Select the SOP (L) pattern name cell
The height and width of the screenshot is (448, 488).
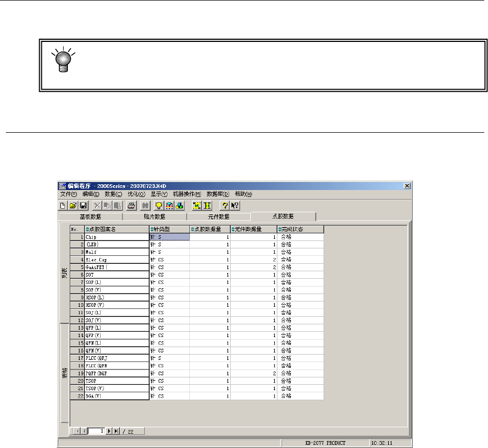(117, 282)
